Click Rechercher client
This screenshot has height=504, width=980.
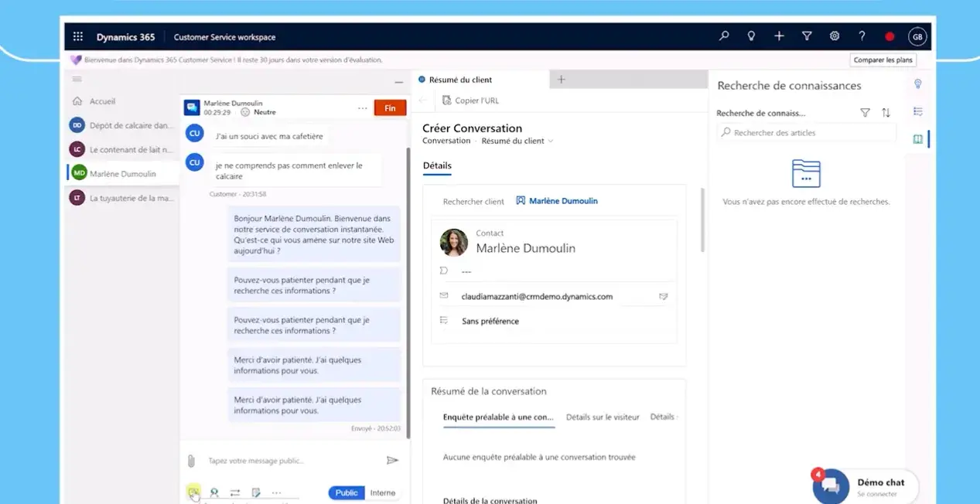(473, 202)
